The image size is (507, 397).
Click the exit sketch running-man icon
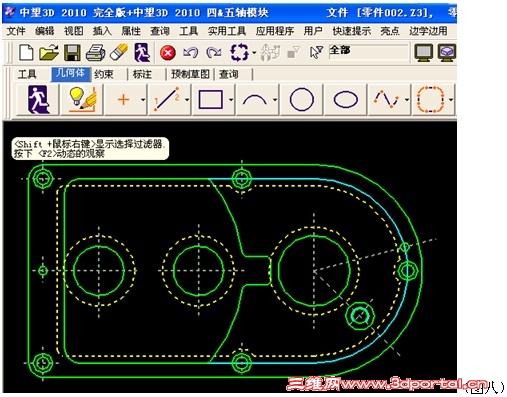[38, 99]
